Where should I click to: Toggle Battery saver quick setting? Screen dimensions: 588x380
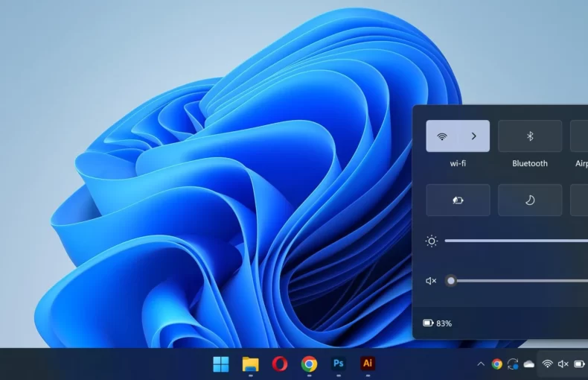tap(458, 200)
